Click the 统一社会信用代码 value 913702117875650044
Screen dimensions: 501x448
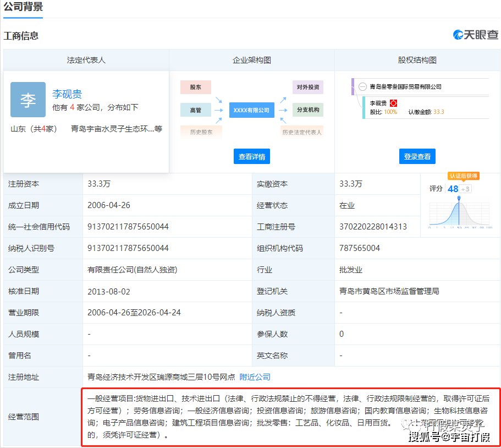(128, 227)
